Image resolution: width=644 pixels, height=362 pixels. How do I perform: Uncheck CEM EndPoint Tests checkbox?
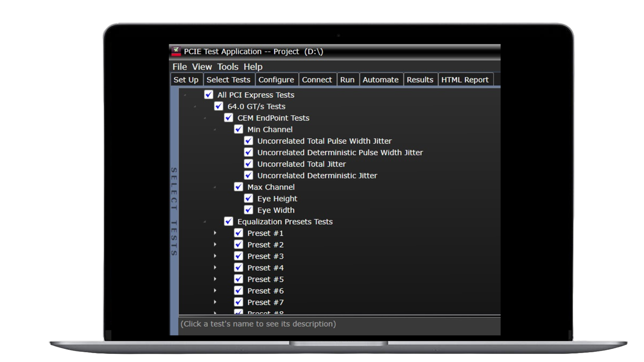coord(229,118)
